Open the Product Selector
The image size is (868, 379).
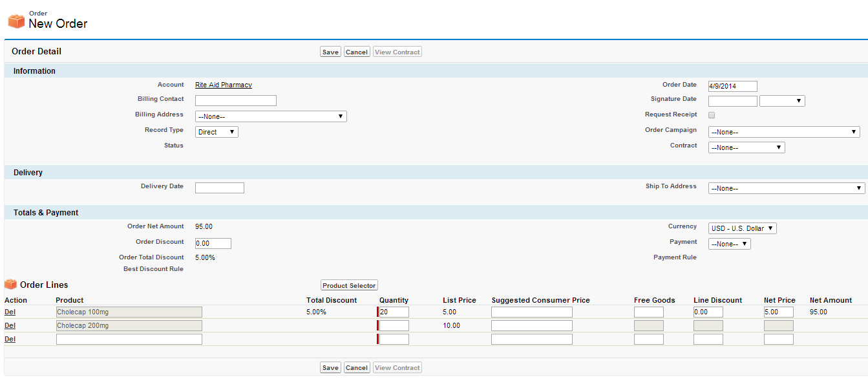click(349, 285)
